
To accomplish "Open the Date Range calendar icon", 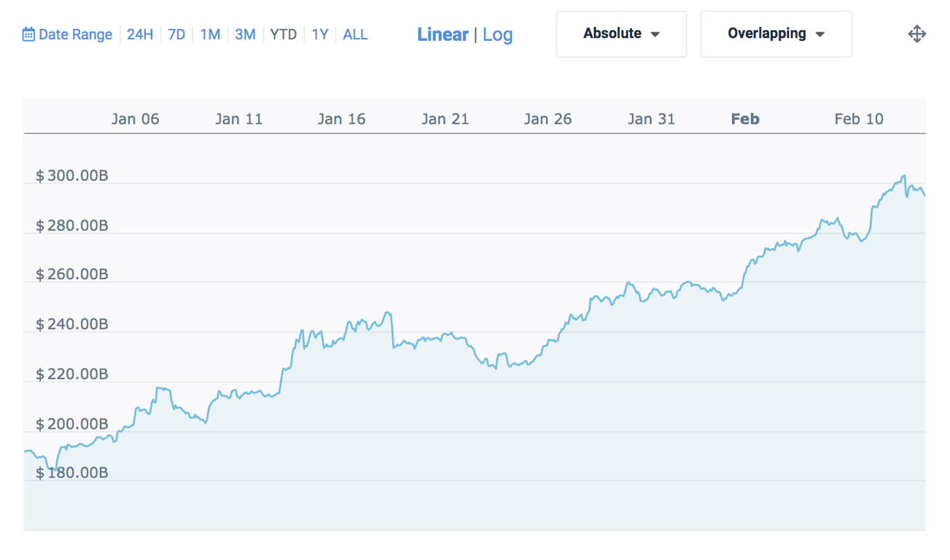I will 28,34.
